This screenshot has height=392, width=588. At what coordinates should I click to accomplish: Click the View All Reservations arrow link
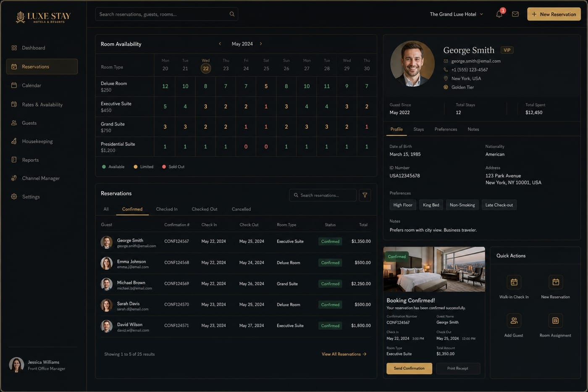coord(344,354)
